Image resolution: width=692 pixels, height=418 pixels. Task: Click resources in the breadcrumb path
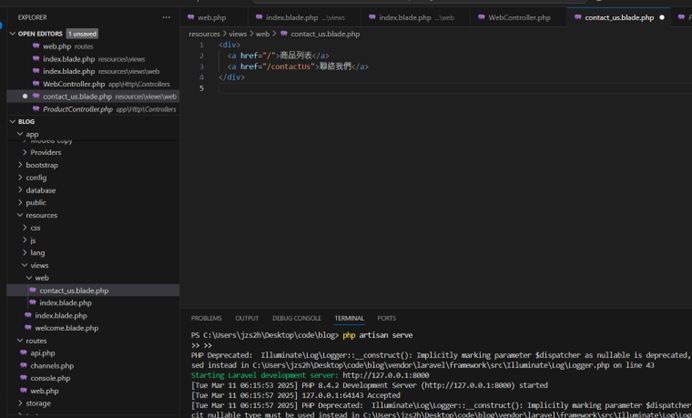click(204, 34)
